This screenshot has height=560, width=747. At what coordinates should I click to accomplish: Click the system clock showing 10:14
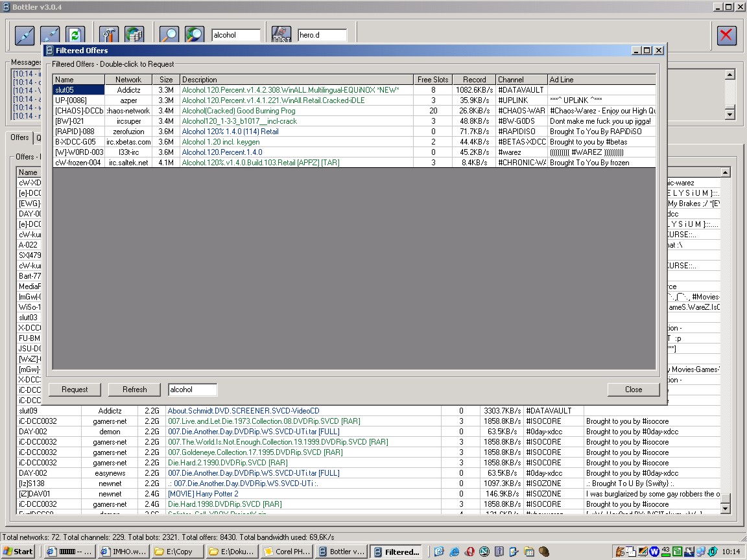click(731, 552)
